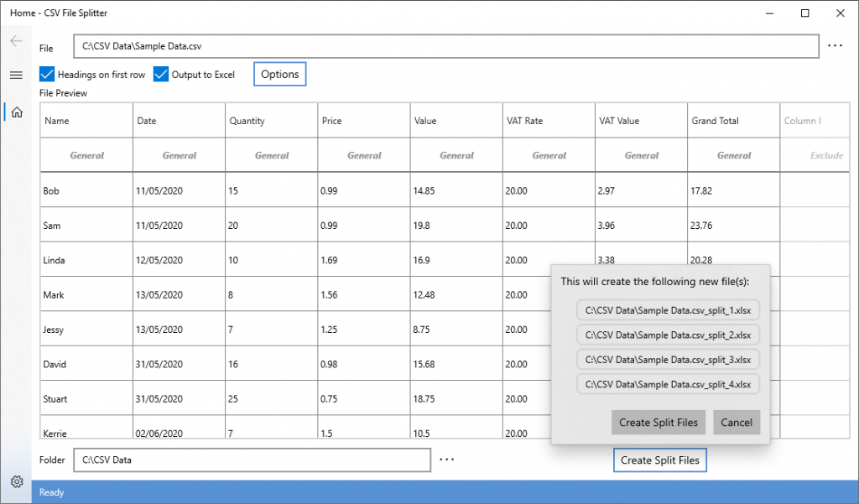The width and height of the screenshot is (859, 504).
Task: Open the Options button
Action: 279,75
